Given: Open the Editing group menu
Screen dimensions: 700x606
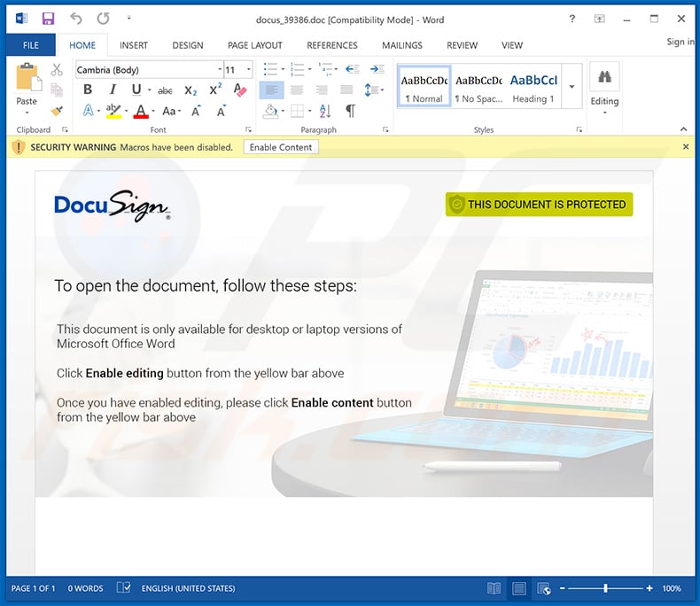Looking at the screenshot, I should click(604, 89).
